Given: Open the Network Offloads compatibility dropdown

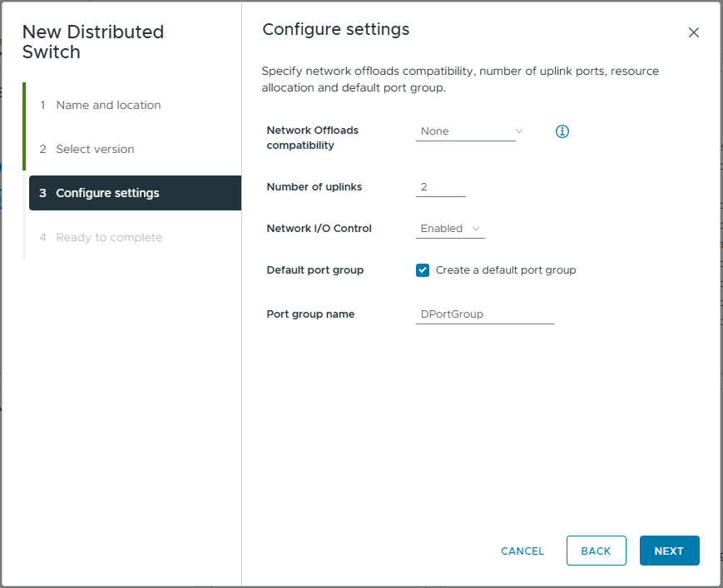Looking at the screenshot, I should [465, 131].
